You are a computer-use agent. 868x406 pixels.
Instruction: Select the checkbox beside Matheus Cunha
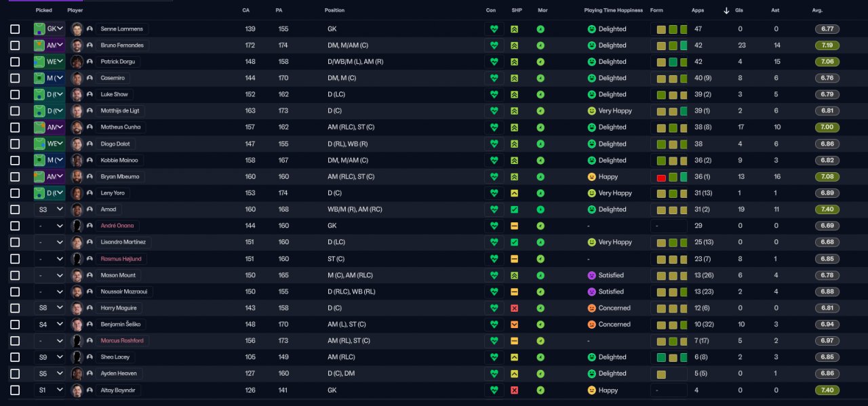click(x=15, y=127)
